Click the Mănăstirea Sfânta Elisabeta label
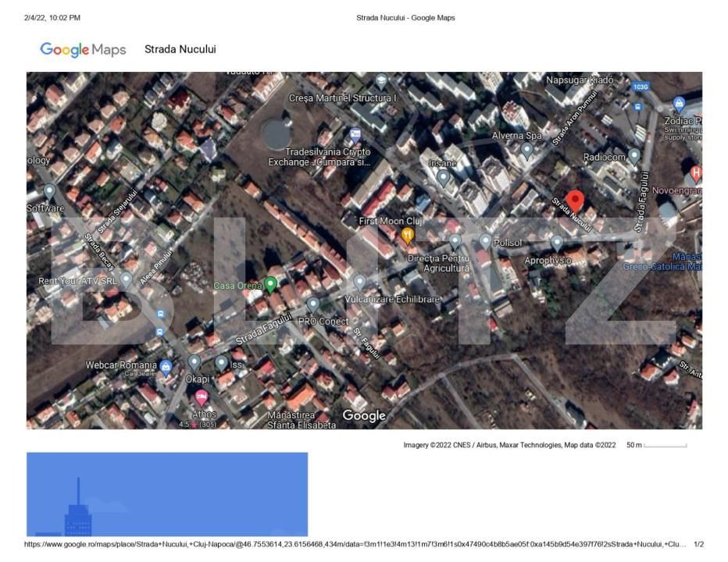728x562 pixels. click(302, 420)
